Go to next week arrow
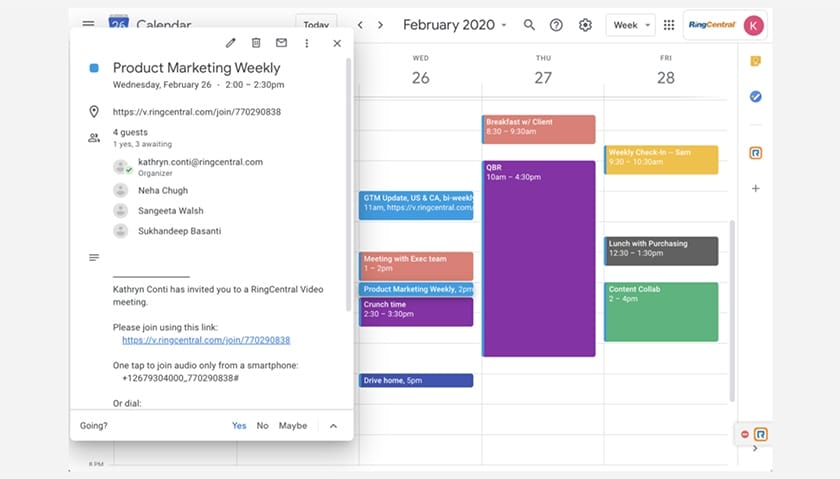Screen dimensions: 840x479 click(380, 25)
